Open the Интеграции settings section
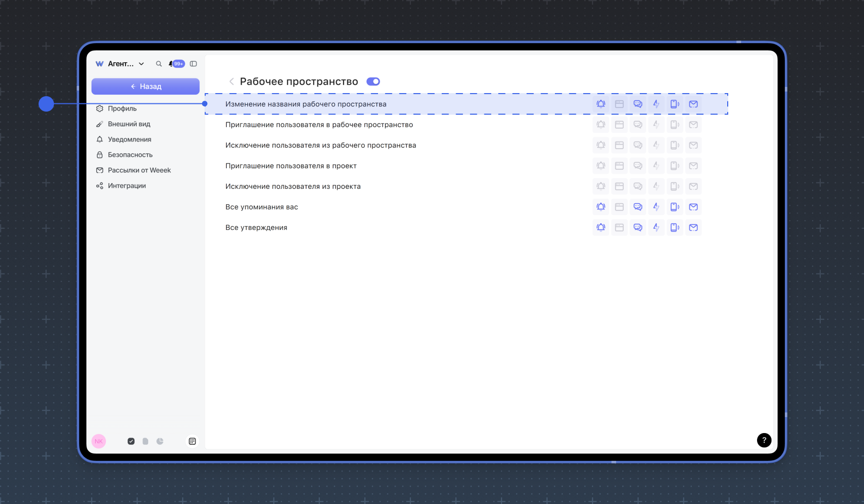Screen dimensions: 864x504 pyautogui.click(x=127, y=186)
